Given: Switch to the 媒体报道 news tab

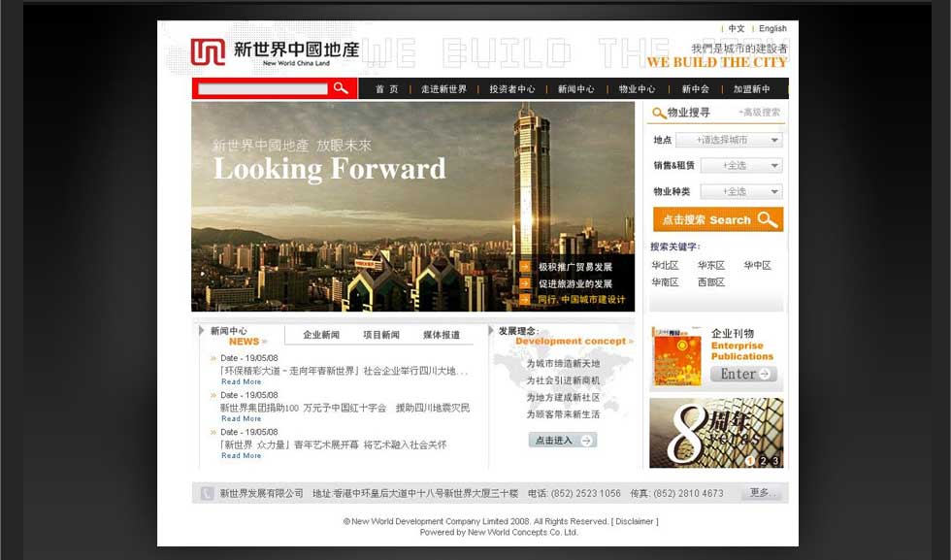Looking at the screenshot, I should 442,335.
